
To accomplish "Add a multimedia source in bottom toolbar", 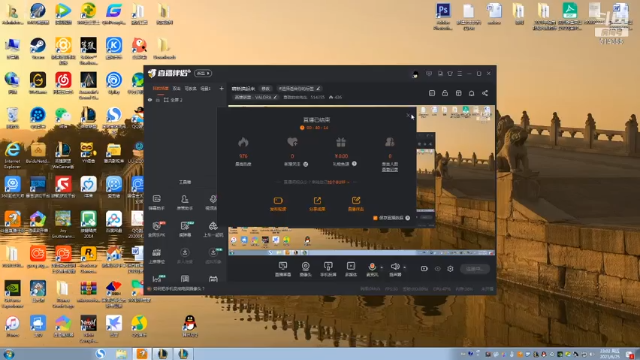I will (351, 269).
